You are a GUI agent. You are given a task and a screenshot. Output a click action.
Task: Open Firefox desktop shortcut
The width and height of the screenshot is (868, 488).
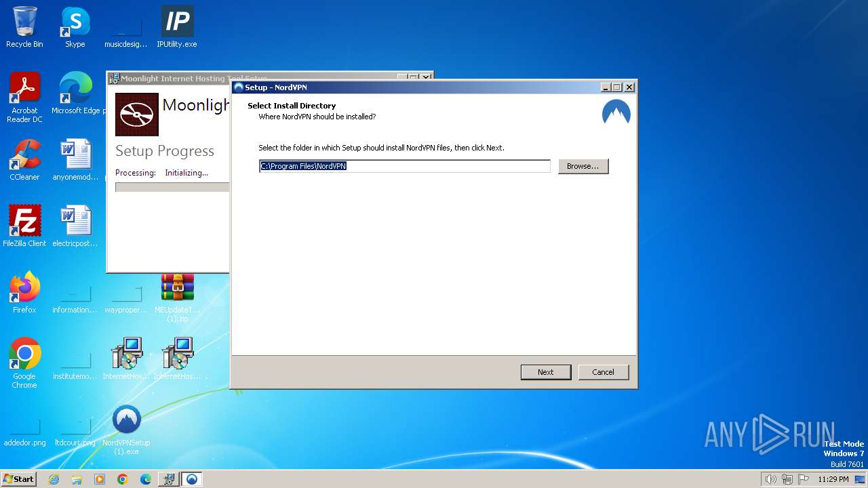(24, 293)
